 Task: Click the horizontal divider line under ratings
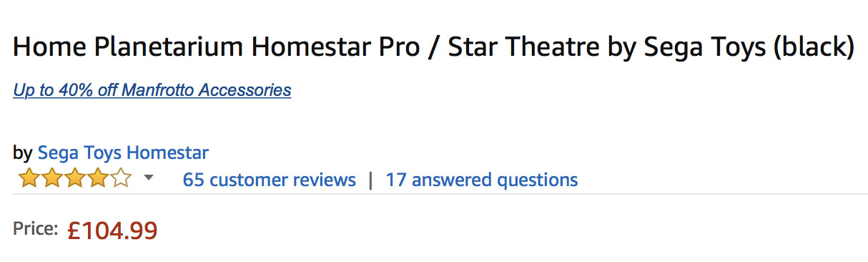pyautogui.click(x=440, y=193)
